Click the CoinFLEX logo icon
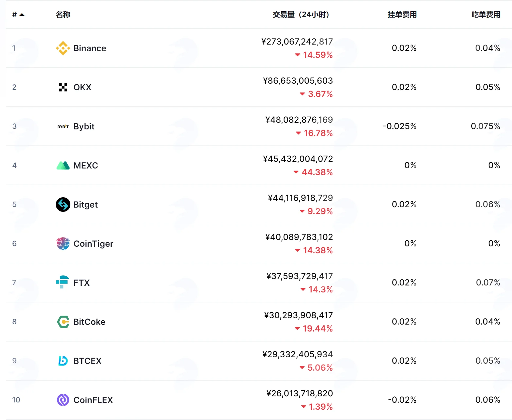This screenshot has height=420, width=512. click(63, 400)
